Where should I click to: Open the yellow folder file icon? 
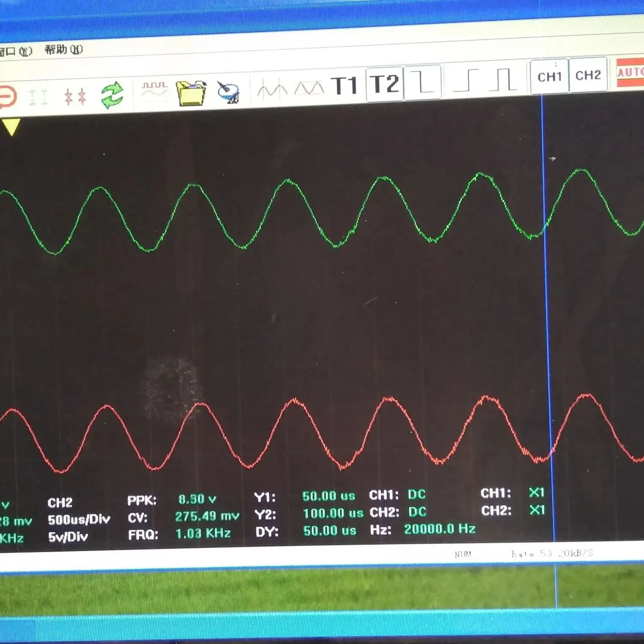pos(191,93)
